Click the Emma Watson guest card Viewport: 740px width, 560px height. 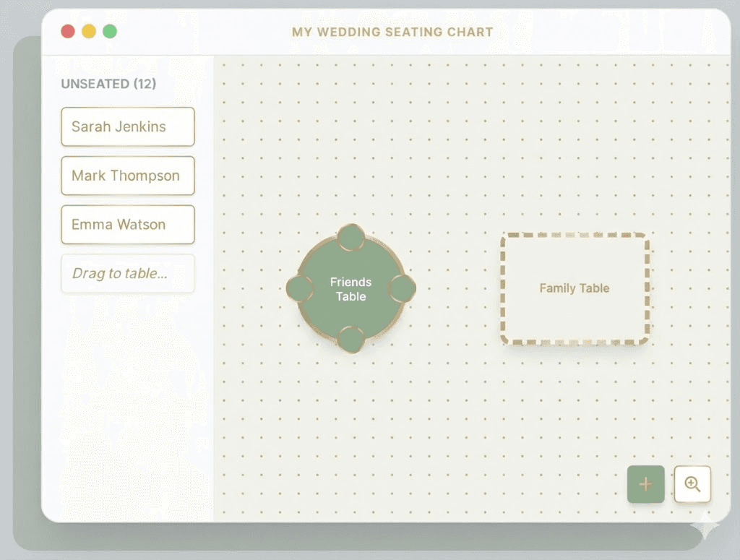127,224
